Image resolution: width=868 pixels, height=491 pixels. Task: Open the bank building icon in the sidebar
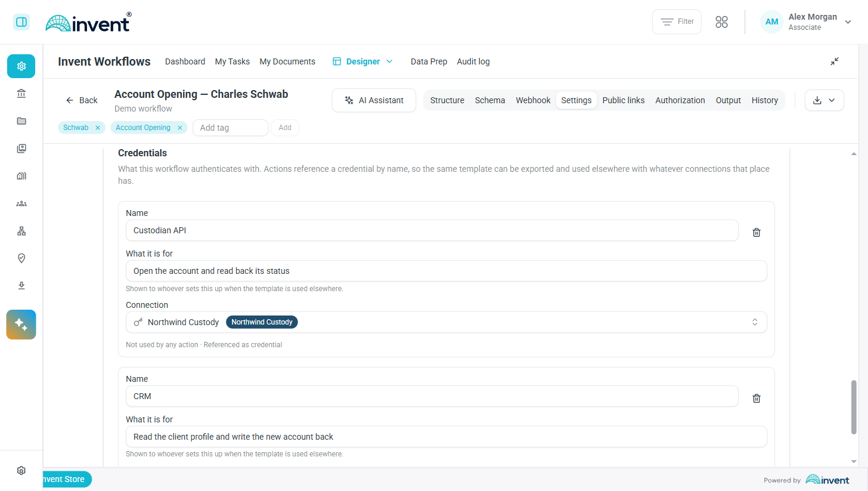(21, 94)
